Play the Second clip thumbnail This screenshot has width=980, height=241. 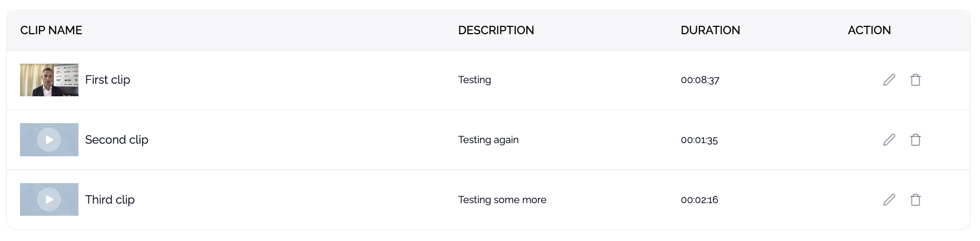pos(49,140)
